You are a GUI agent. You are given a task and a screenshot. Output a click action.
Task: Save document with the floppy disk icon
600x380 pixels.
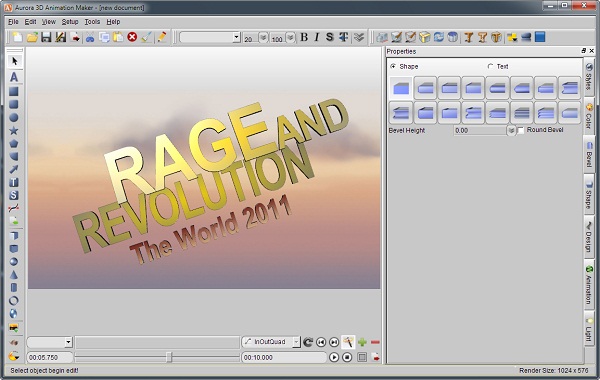click(46, 37)
